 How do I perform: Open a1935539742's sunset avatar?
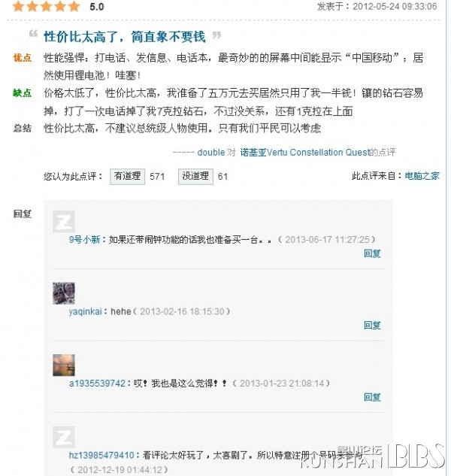64,365
